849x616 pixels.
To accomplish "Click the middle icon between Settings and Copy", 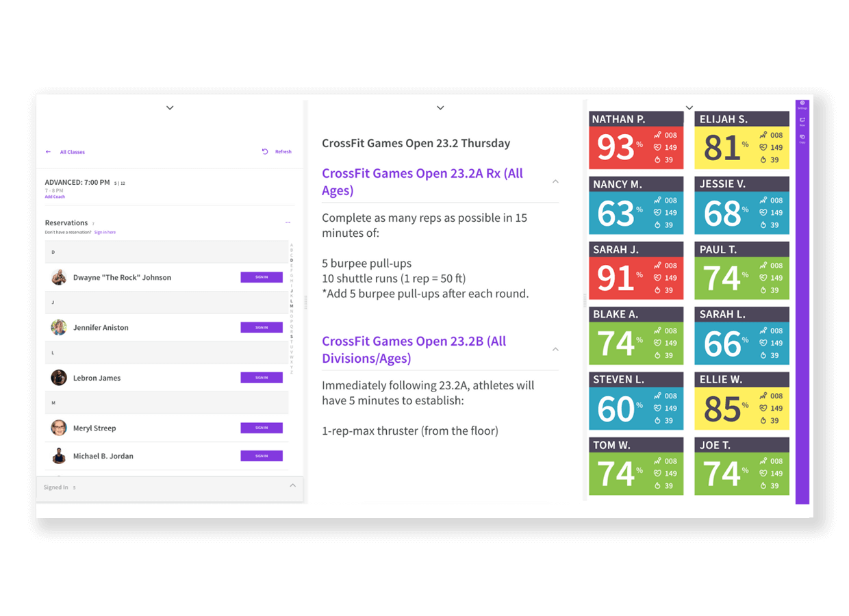I will click(802, 121).
